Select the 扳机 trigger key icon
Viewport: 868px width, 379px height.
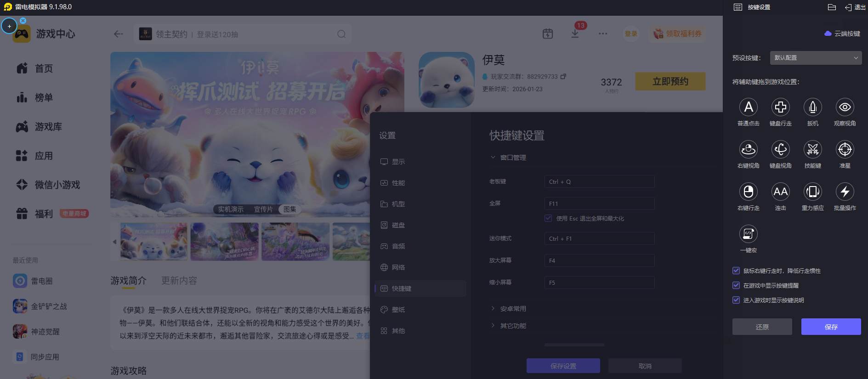812,107
